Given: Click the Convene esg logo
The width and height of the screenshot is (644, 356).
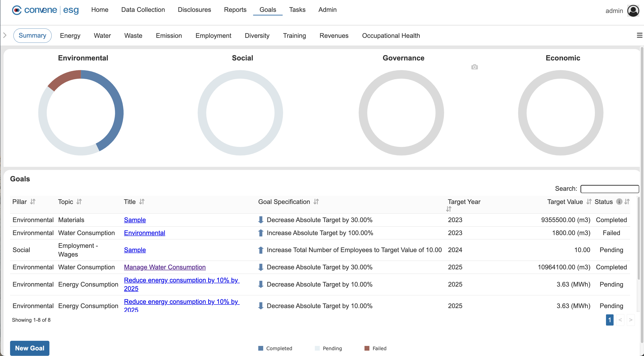Looking at the screenshot, I should coord(45,10).
